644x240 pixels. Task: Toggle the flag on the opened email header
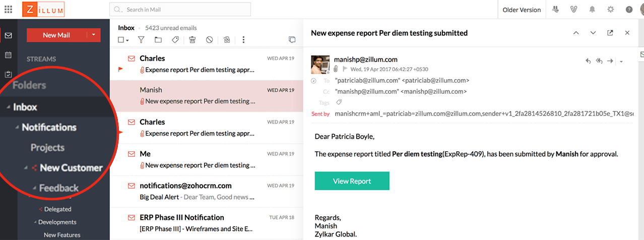345,69
